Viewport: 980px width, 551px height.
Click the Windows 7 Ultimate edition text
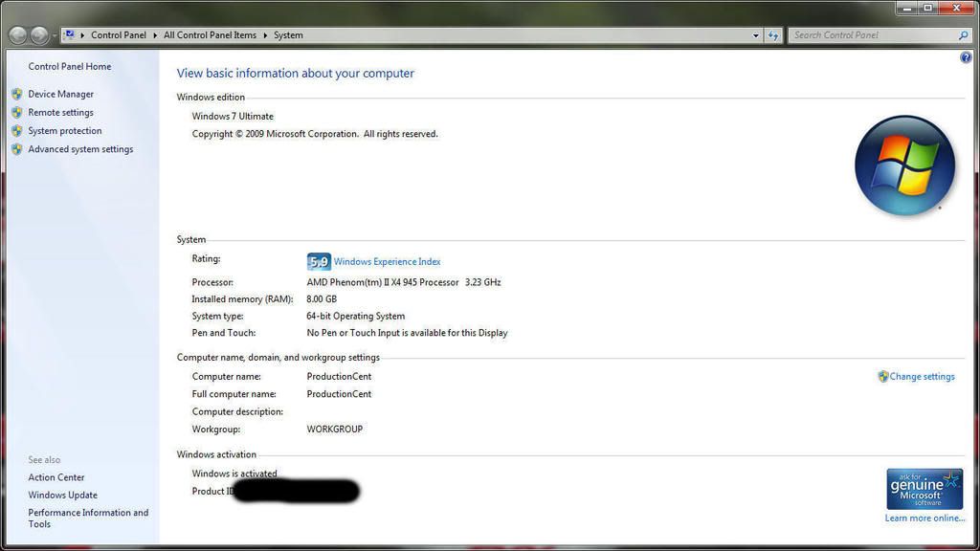tap(233, 116)
